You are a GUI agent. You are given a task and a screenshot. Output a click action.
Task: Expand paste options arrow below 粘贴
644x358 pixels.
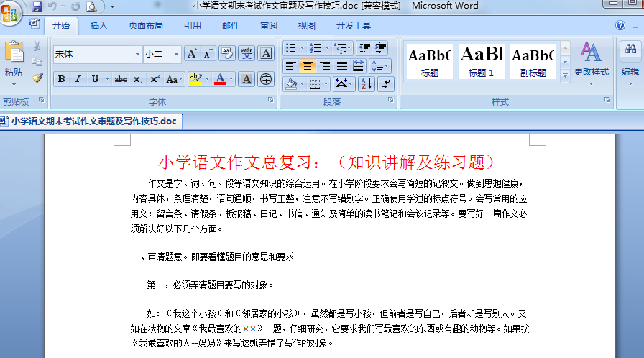tap(14, 85)
